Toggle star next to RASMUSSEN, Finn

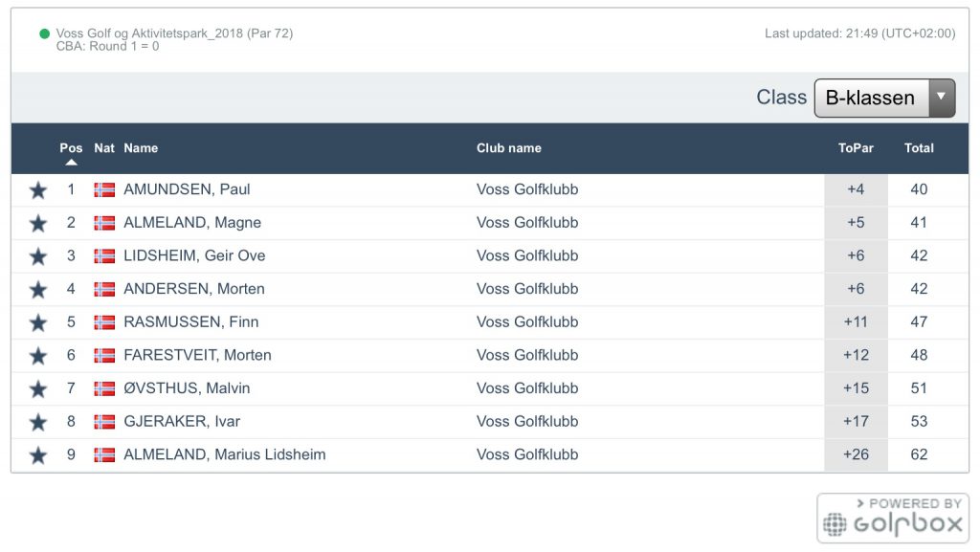pos(38,322)
